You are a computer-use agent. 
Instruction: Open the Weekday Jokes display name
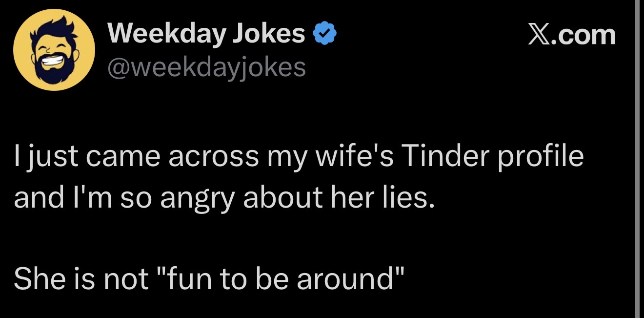pyautogui.click(x=206, y=33)
